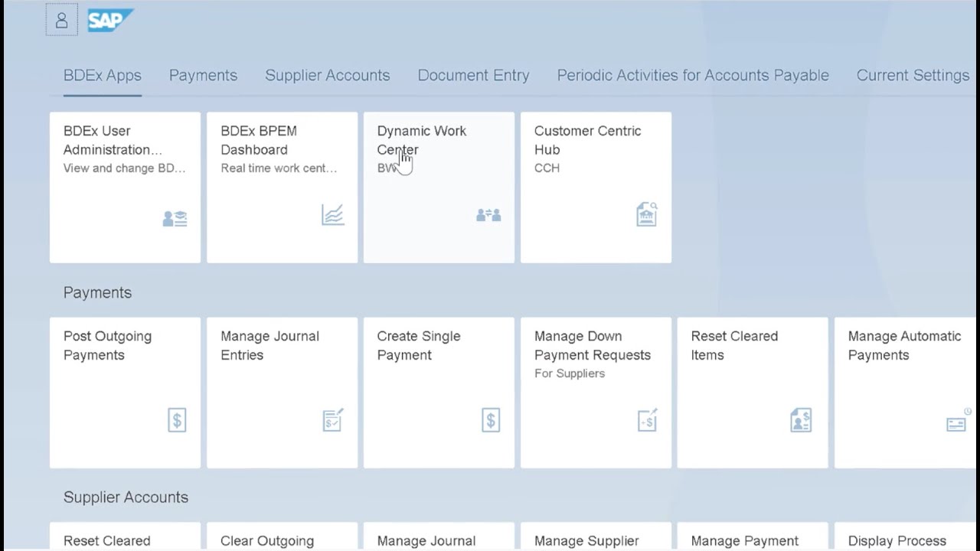Open the Supplier Accounts tab
The image size is (980, 551).
pos(328,75)
